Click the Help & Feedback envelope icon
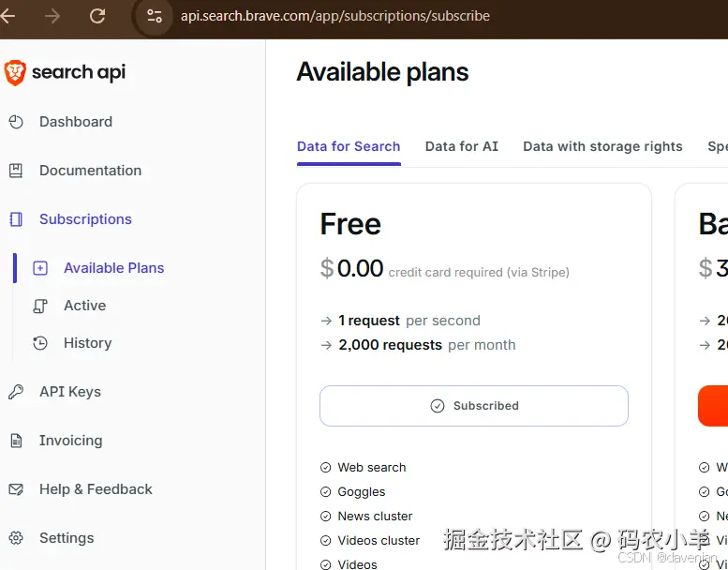The image size is (728, 570). (16, 489)
